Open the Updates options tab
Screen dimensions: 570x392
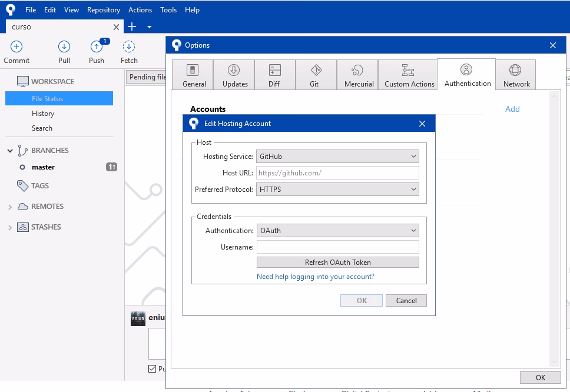234,75
